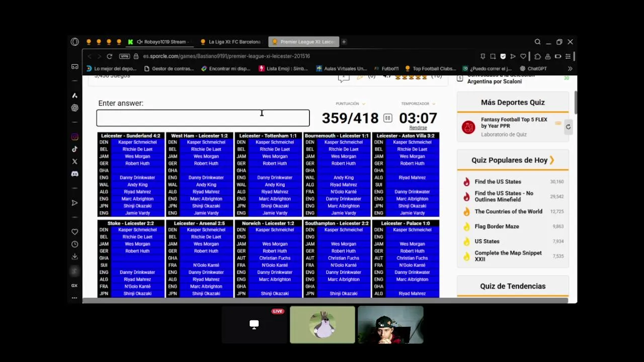Open 'Aulas Virtuales Un...' bookmark
This screenshot has height=362, width=644.
(x=342, y=68)
